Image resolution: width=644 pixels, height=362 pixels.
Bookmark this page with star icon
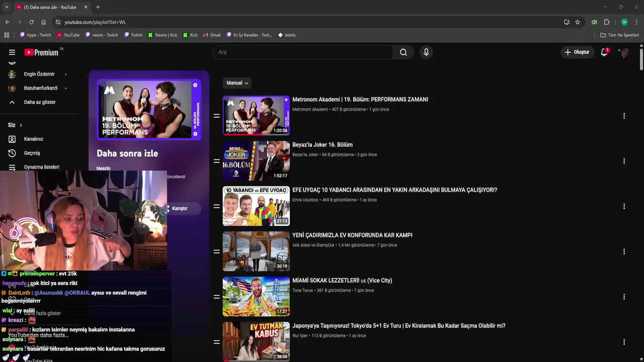[578, 22]
